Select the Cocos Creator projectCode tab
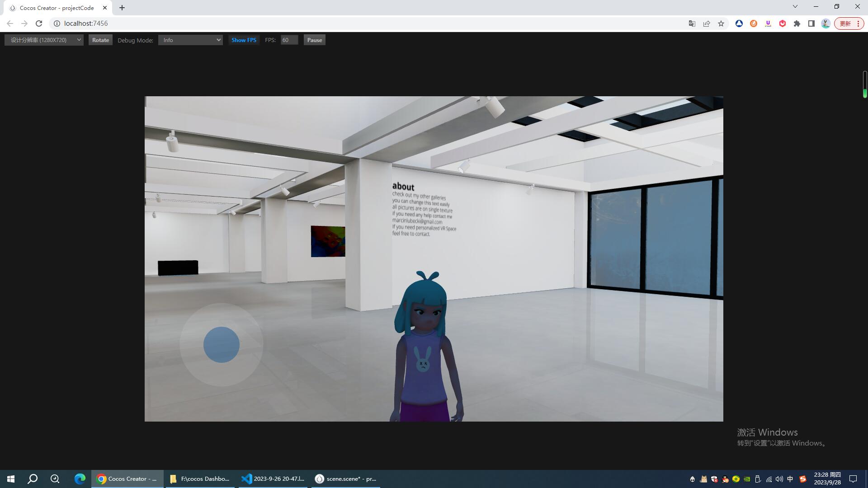The width and height of the screenshot is (868, 488). [x=57, y=8]
